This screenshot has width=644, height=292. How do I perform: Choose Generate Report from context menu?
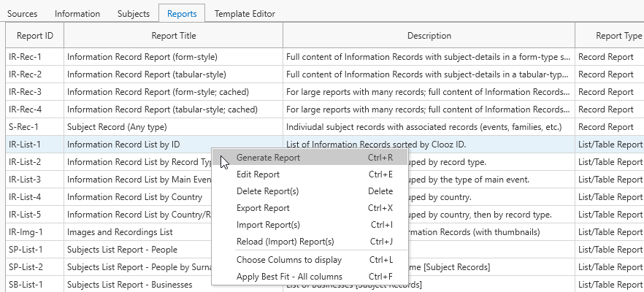(x=268, y=158)
